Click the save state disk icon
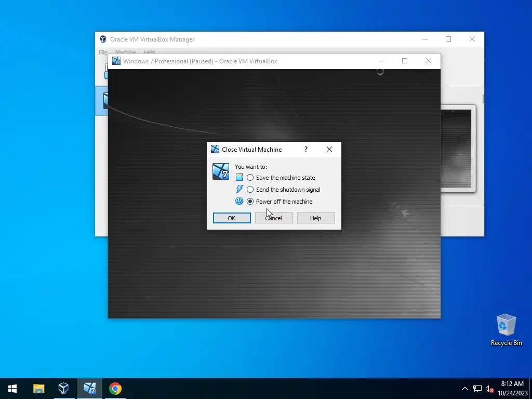Screen dimensions: 532x399 [239, 177]
